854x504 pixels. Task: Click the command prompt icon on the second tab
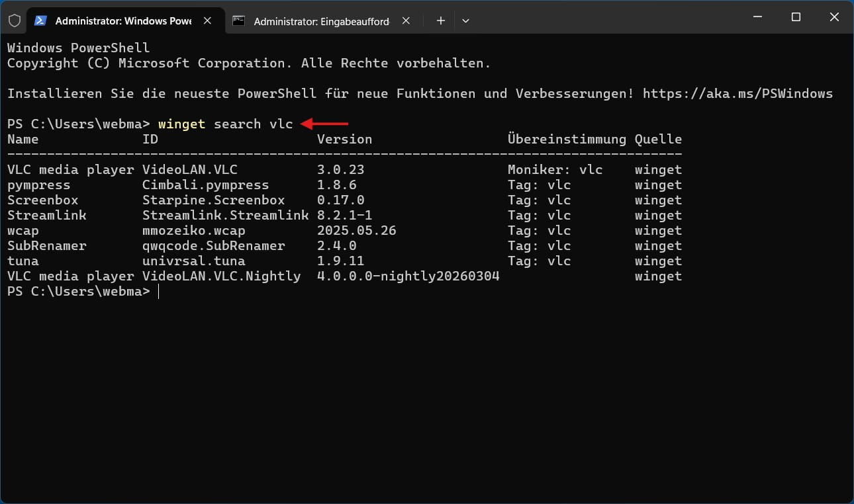239,21
